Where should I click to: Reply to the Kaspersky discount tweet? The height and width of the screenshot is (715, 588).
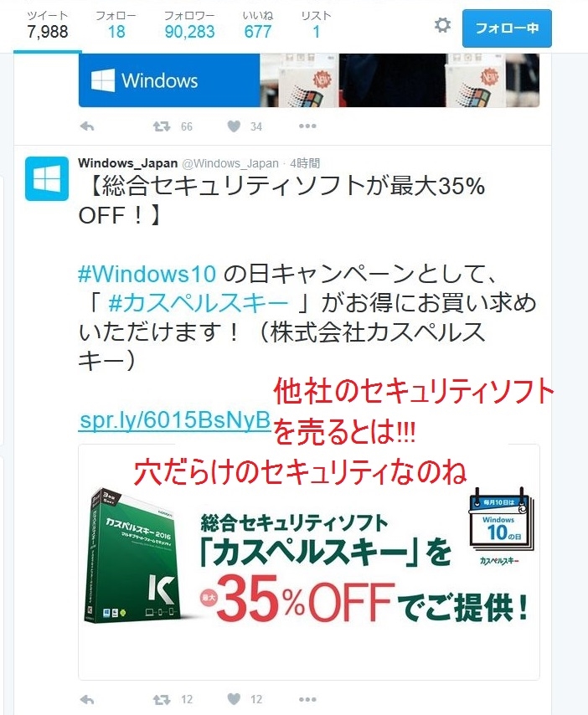tap(86, 699)
